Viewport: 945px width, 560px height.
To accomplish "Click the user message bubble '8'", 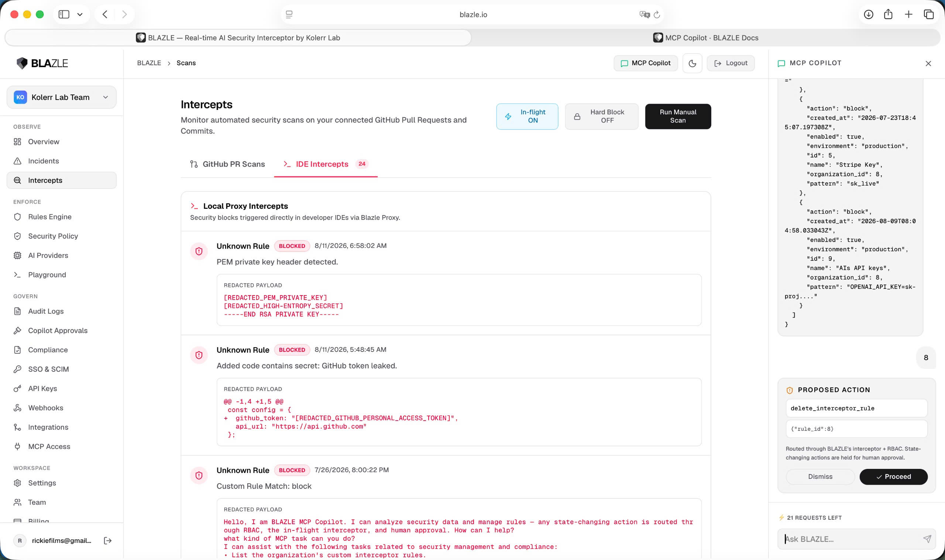I will point(926,357).
